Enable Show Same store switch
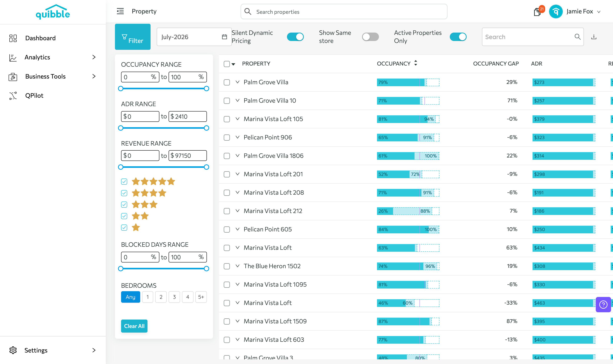Viewport: 613px width, 364px height. coord(370,37)
